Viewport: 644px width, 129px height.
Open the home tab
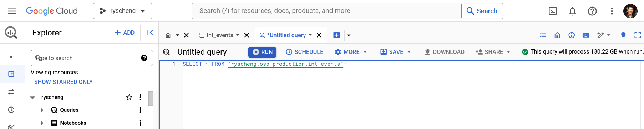click(168, 35)
